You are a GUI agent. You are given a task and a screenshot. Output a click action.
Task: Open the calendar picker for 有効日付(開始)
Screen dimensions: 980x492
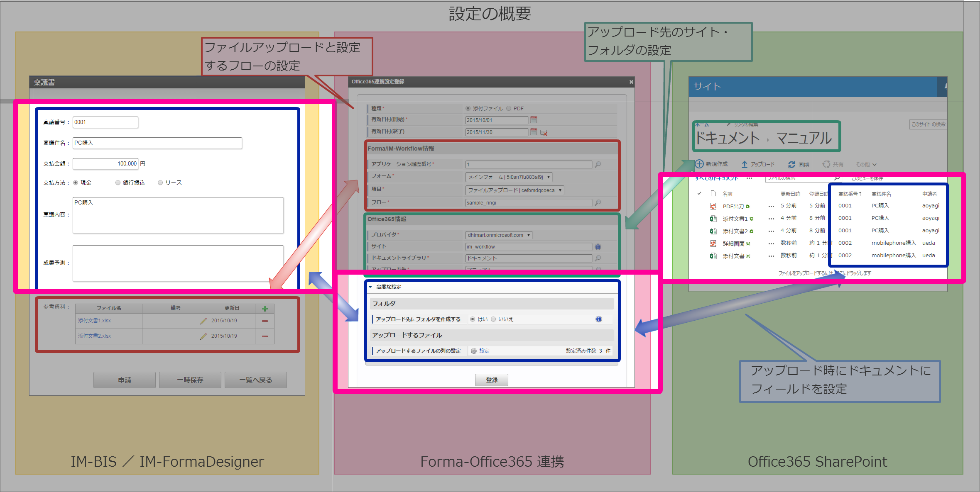click(534, 120)
